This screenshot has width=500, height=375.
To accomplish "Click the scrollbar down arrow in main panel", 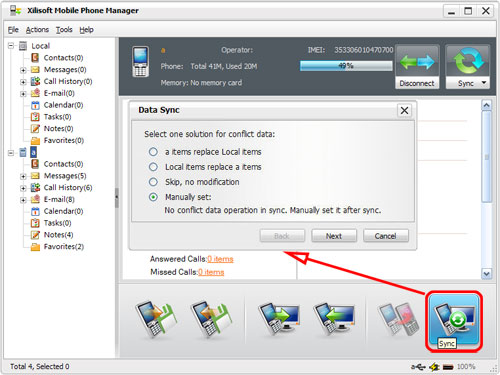I will pos(486,274).
